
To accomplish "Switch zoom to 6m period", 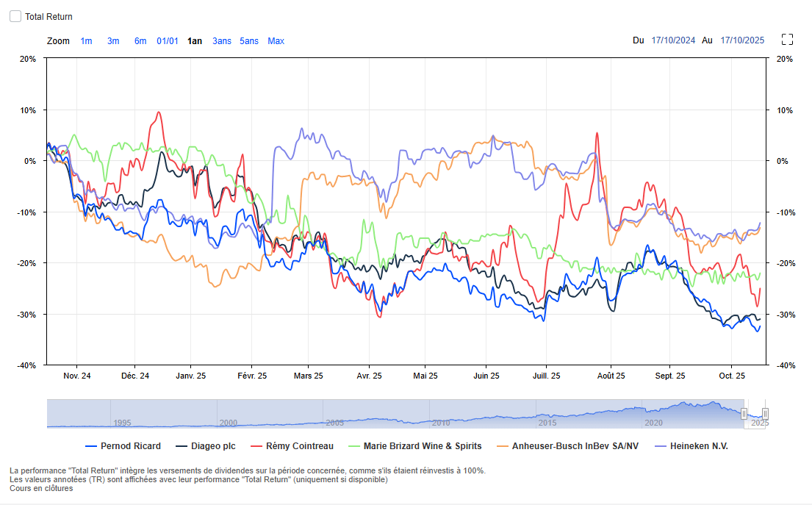I will (x=140, y=41).
